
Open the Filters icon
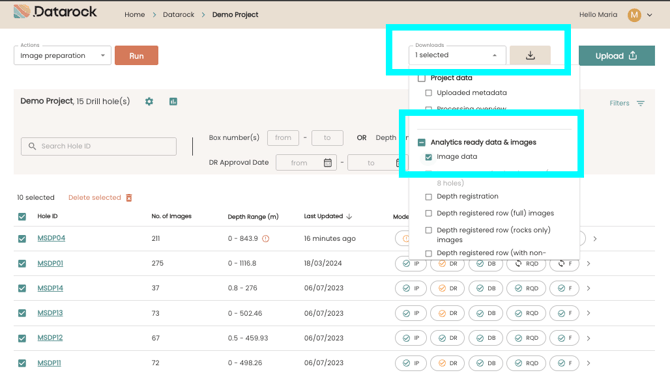click(x=641, y=103)
